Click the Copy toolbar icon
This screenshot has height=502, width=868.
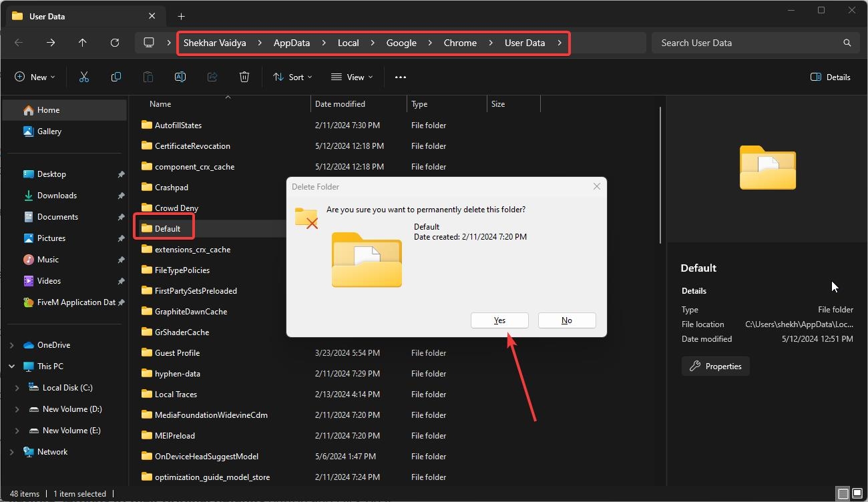coord(116,77)
